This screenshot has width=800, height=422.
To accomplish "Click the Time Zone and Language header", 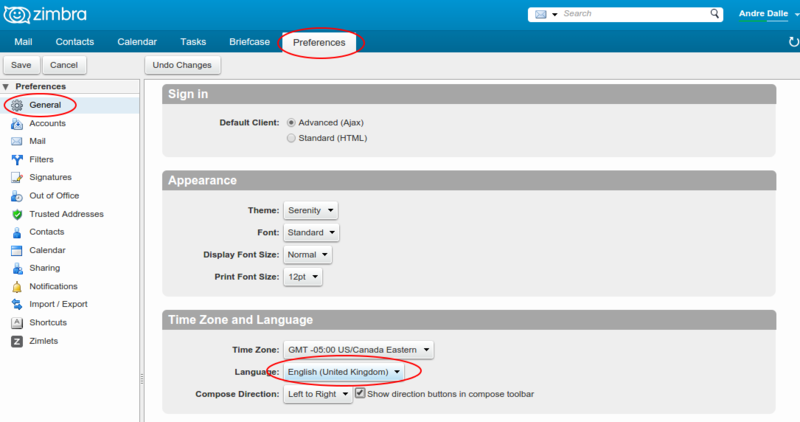I will 469,320.
